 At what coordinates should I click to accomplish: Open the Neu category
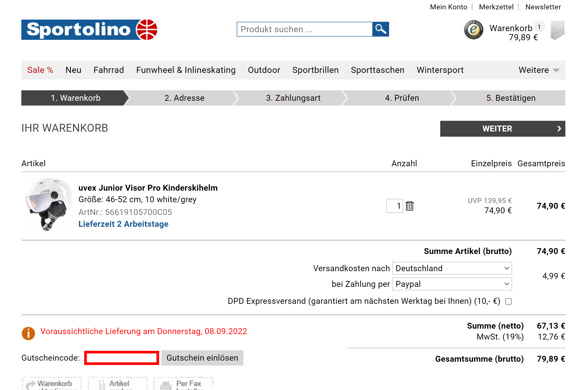[73, 70]
